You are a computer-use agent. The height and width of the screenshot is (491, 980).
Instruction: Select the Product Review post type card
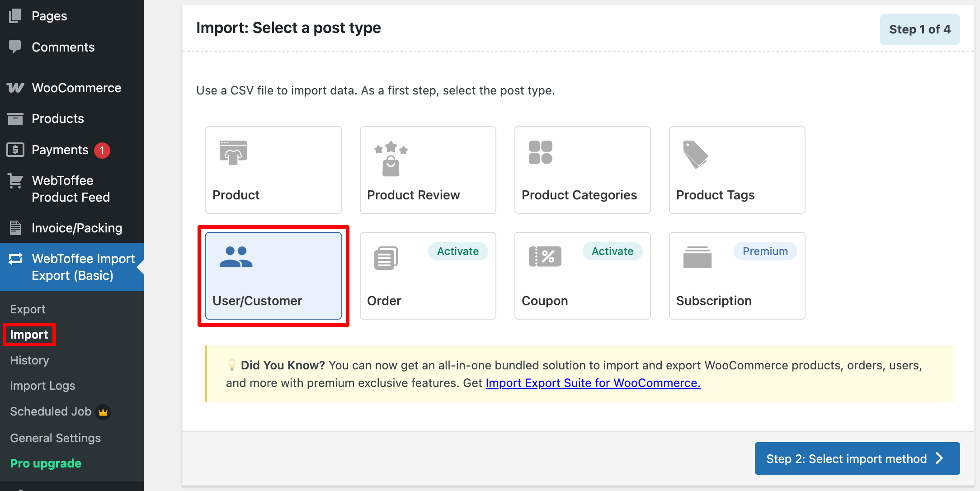[x=428, y=170]
